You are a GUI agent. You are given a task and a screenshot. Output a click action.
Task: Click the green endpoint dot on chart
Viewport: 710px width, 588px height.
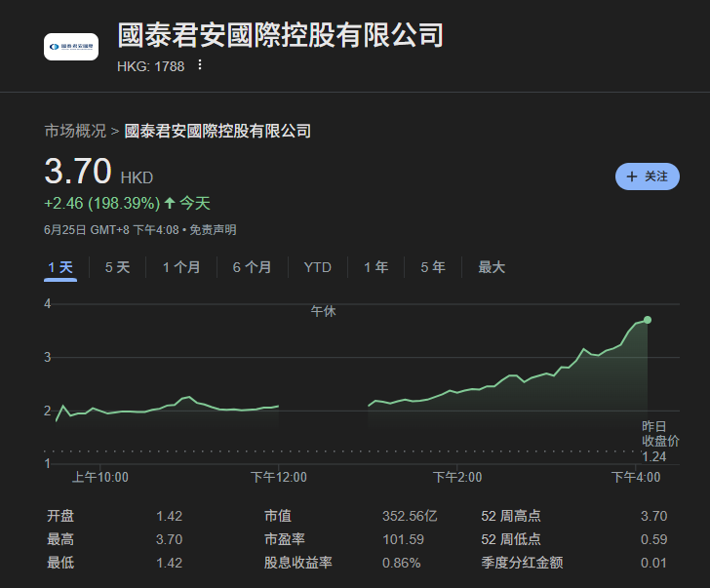(647, 320)
